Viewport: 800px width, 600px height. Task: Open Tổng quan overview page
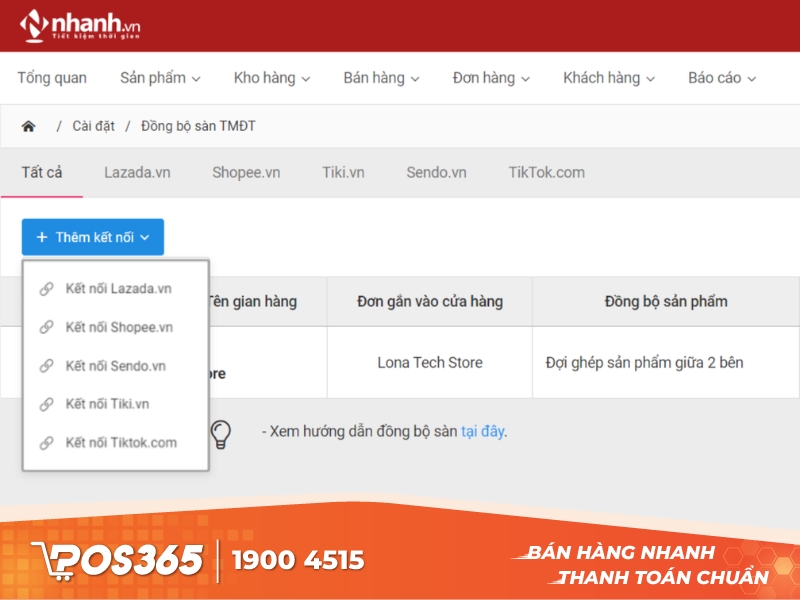click(52, 78)
